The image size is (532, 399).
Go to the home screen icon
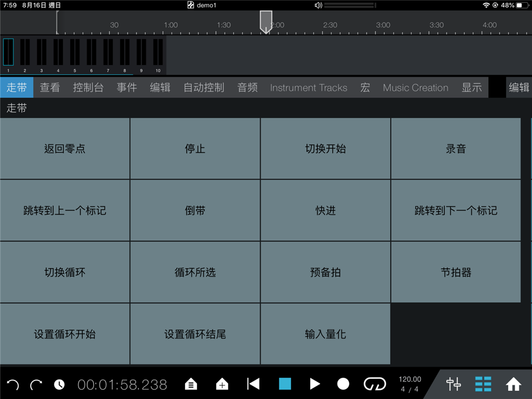(513, 384)
